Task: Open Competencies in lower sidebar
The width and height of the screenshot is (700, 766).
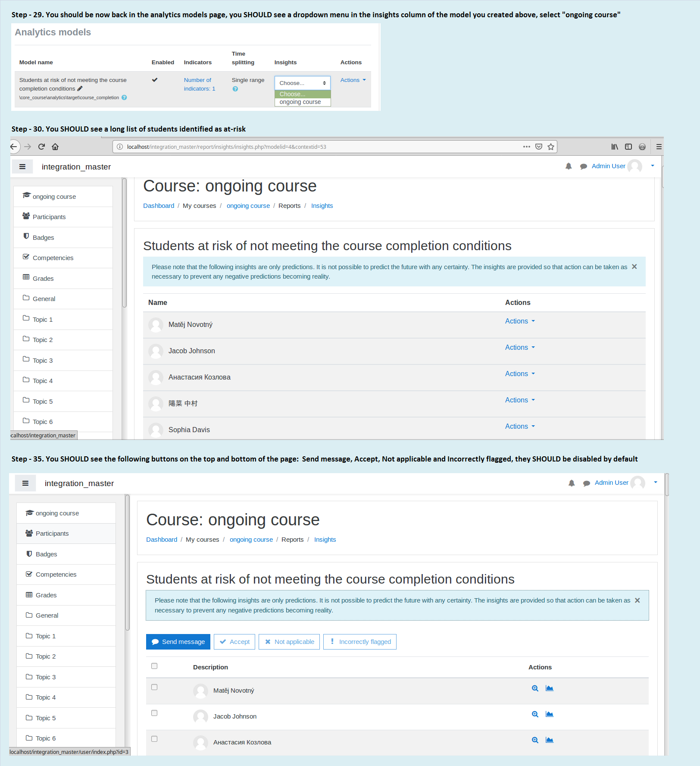Action: [66, 574]
